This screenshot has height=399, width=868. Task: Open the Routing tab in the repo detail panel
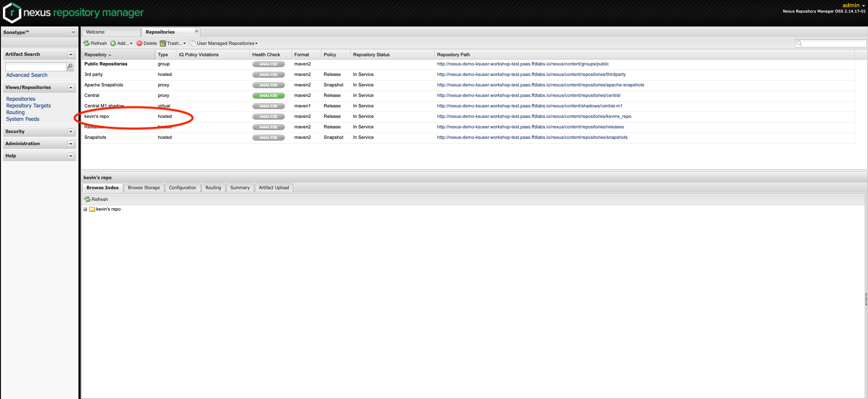pyautogui.click(x=213, y=188)
